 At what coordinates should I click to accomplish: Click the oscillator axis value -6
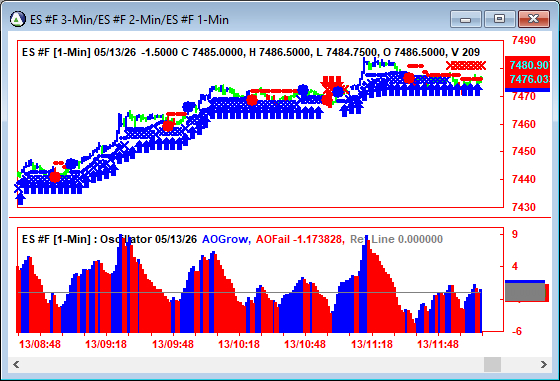point(516,331)
